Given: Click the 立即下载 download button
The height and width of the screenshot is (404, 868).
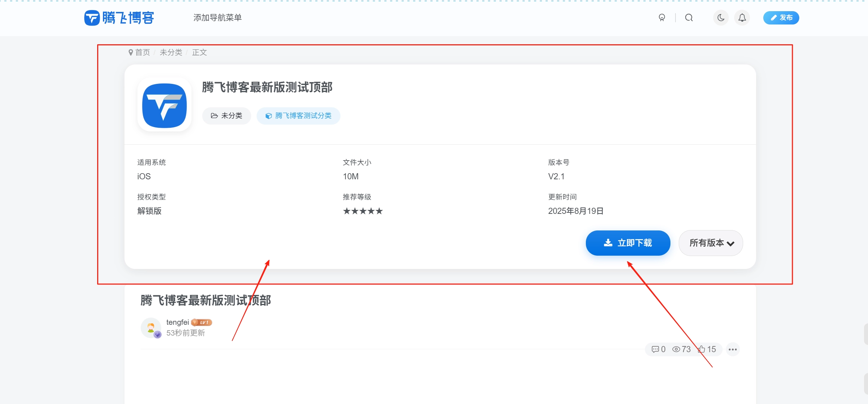Looking at the screenshot, I should click(x=628, y=243).
